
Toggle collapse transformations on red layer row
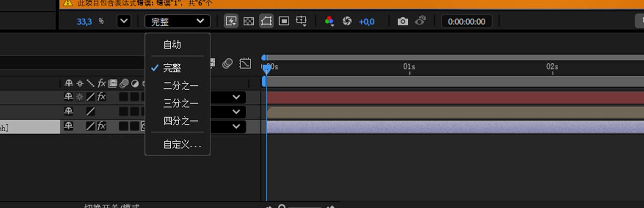click(x=79, y=97)
